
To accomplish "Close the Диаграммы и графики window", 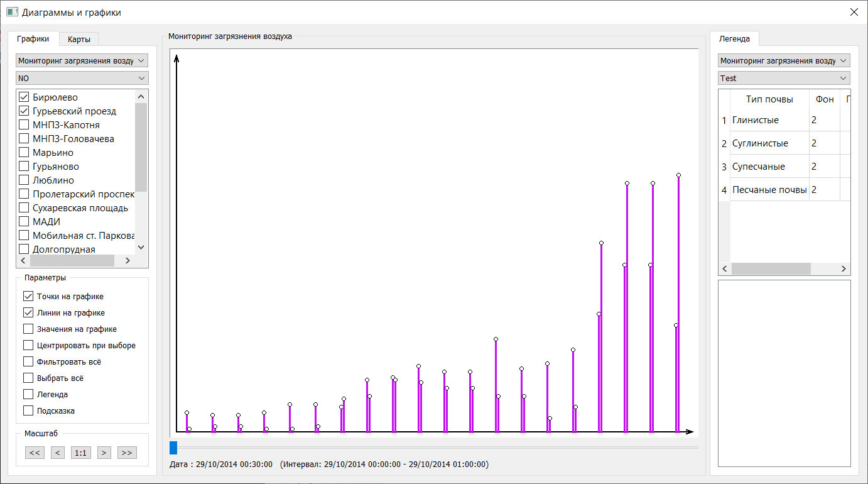I will click(x=854, y=12).
